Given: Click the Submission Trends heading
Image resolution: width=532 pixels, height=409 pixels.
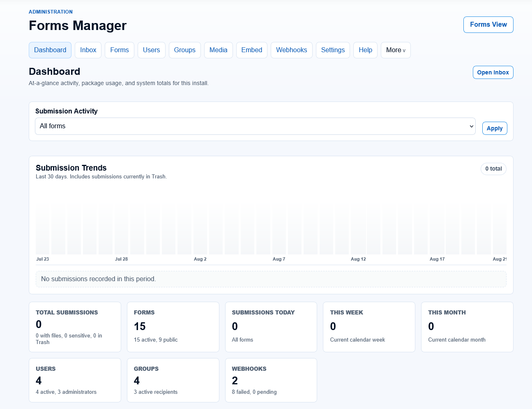Looking at the screenshot, I should click(71, 168).
